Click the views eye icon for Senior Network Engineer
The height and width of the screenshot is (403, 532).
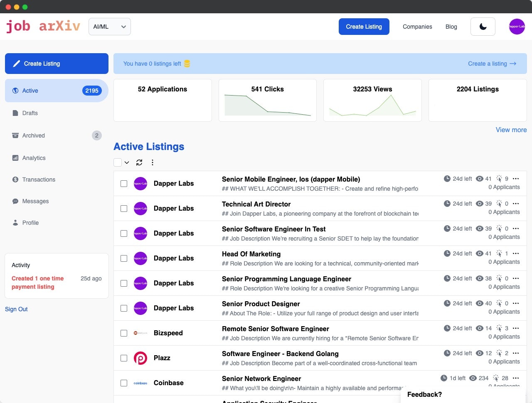pyautogui.click(x=473, y=378)
